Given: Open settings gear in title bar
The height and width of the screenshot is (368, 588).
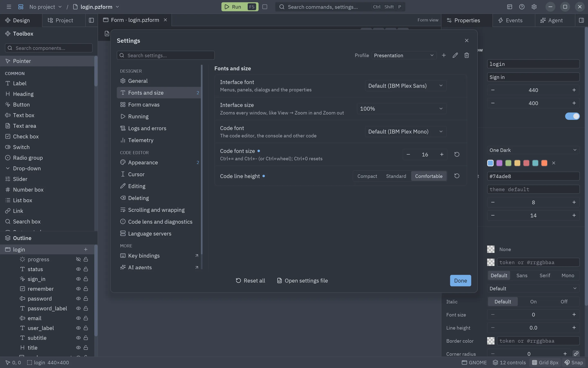Looking at the screenshot, I should click(534, 7).
